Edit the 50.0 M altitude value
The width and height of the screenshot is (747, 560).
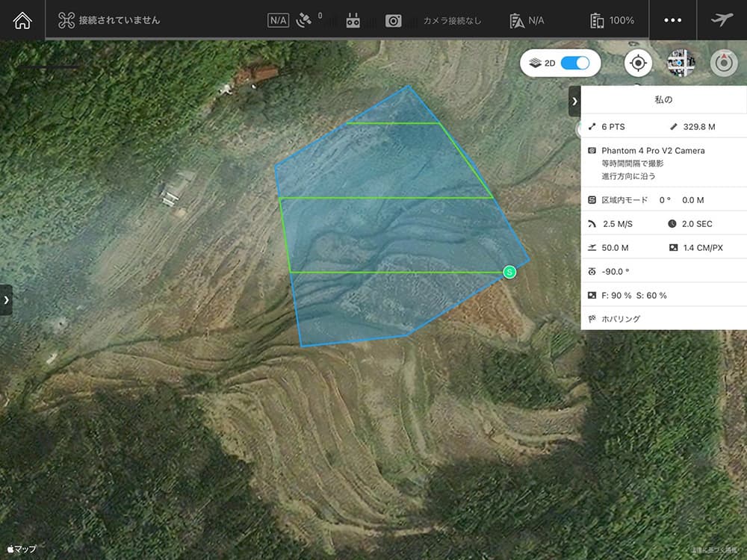pyautogui.click(x=615, y=248)
